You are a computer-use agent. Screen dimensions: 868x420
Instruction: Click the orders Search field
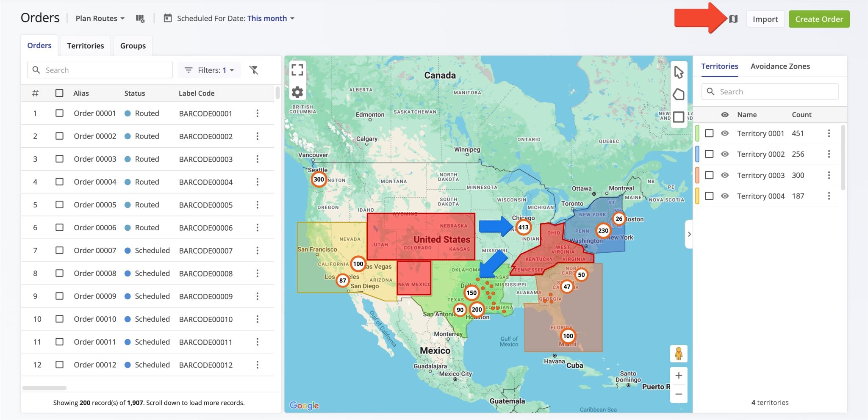click(100, 70)
